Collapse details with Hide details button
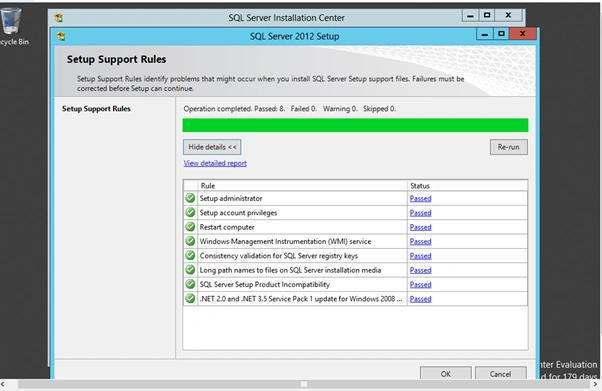The height and width of the screenshot is (391, 602). point(212,147)
